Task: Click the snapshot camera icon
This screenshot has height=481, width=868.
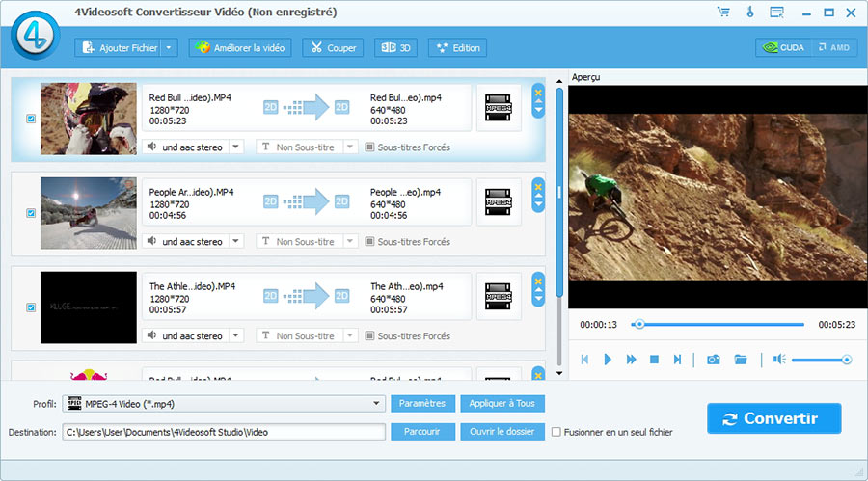Action: [713, 360]
